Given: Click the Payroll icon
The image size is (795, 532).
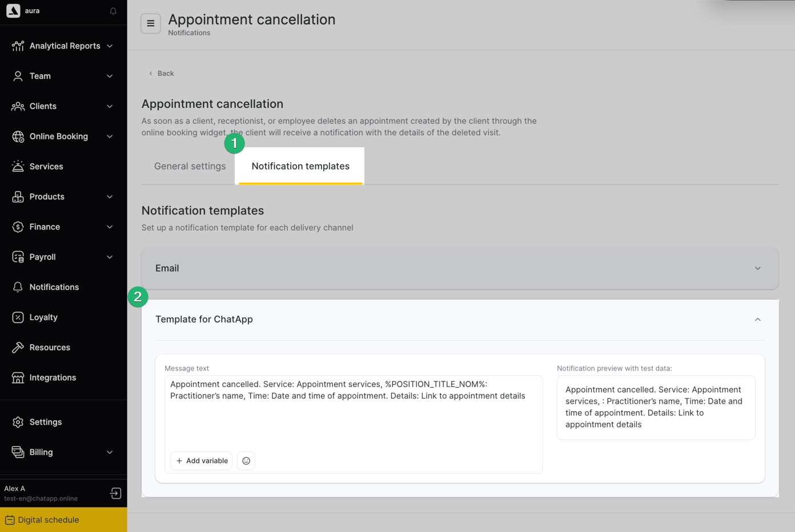Looking at the screenshot, I should pos(18,257).
